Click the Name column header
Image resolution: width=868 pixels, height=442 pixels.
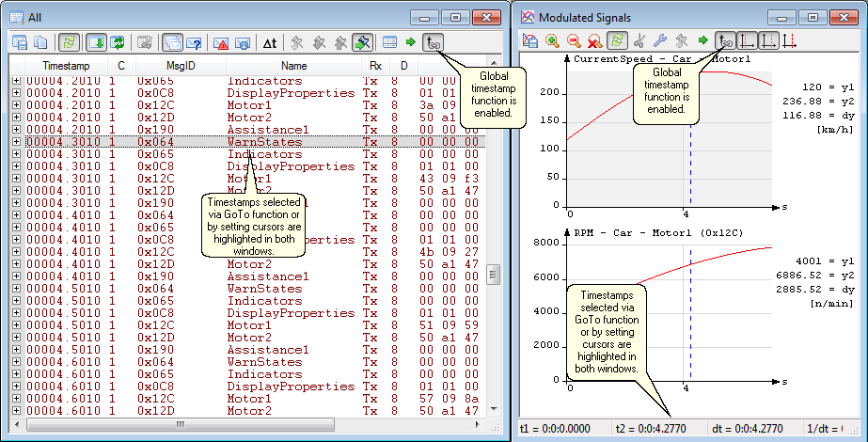pyautogui.click(x=293, y=66)
